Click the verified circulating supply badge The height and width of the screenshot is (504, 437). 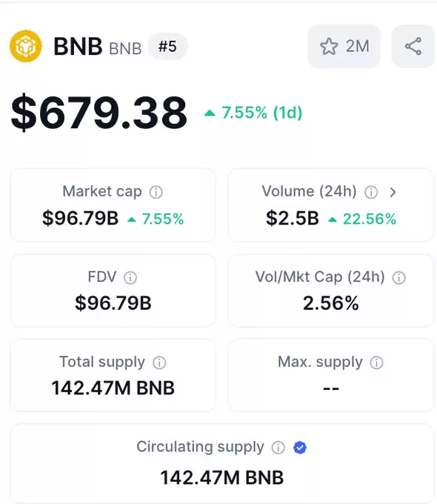(x=300, y=448)
